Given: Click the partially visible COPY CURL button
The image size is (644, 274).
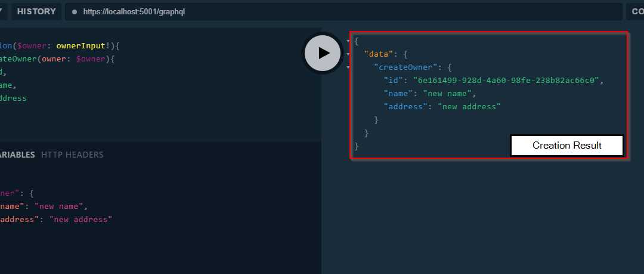Looking at the screenshot, I should (634, 11).
